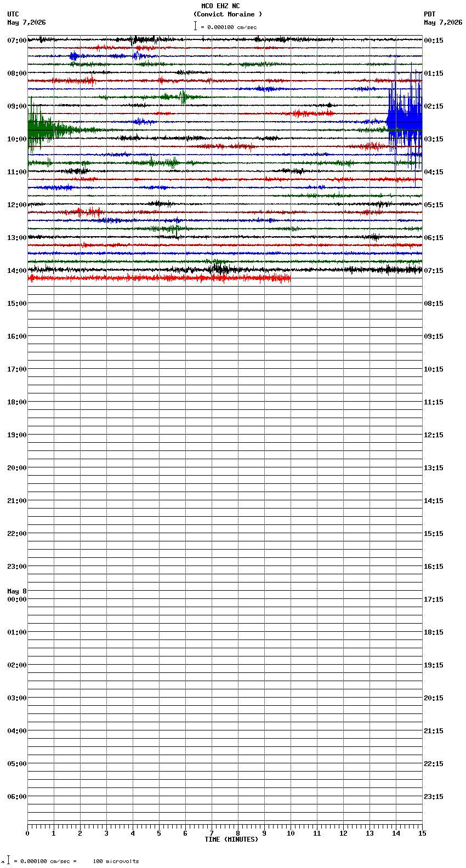Click the 'TIME (MINUTES)' axis title
Screen dimensions: 466x868
(x=231, y=840)
